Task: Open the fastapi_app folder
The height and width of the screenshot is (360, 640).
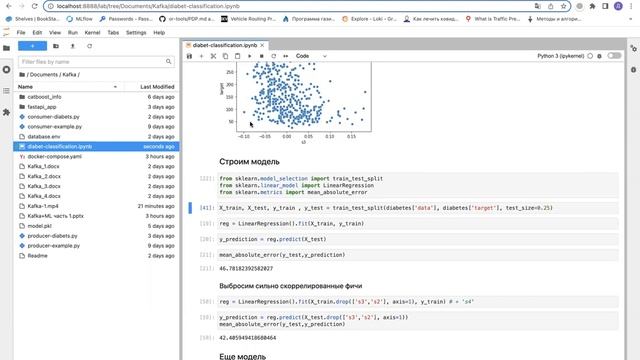Action: (96, 107)
